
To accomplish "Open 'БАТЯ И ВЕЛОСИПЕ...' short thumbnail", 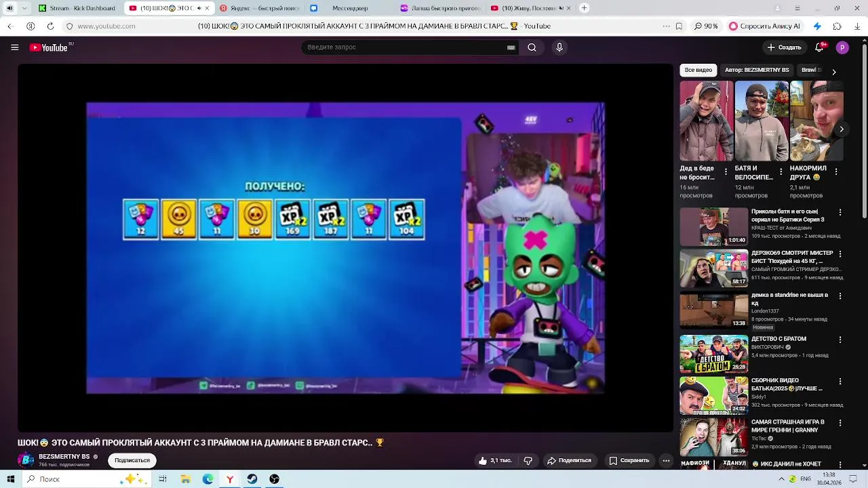I will pos(762,121).
